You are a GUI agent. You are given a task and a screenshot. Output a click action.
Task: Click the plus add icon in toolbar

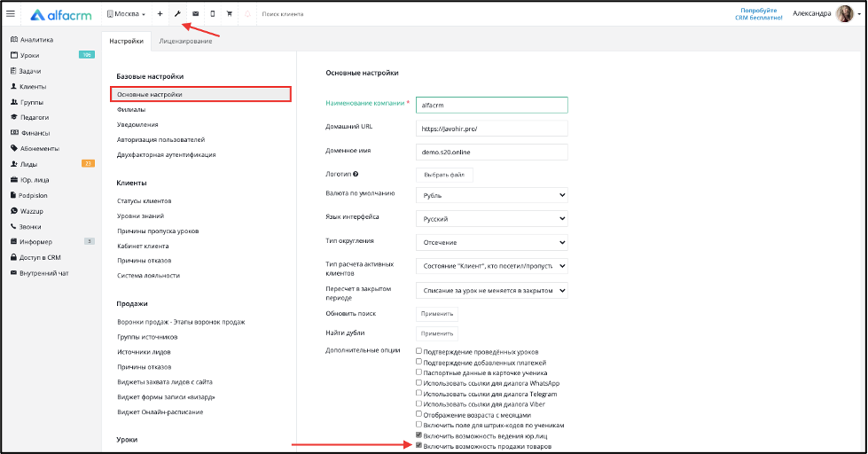(x=160, y=14)
